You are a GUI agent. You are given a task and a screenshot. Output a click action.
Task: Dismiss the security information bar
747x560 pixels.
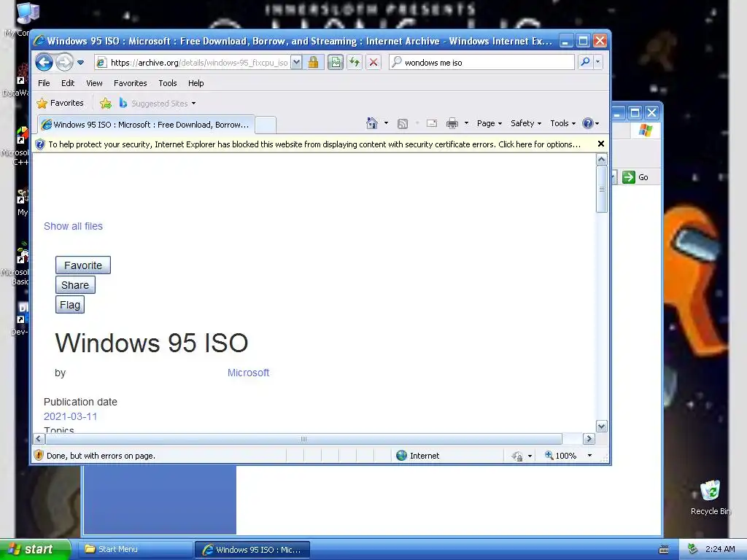point(601,144)
